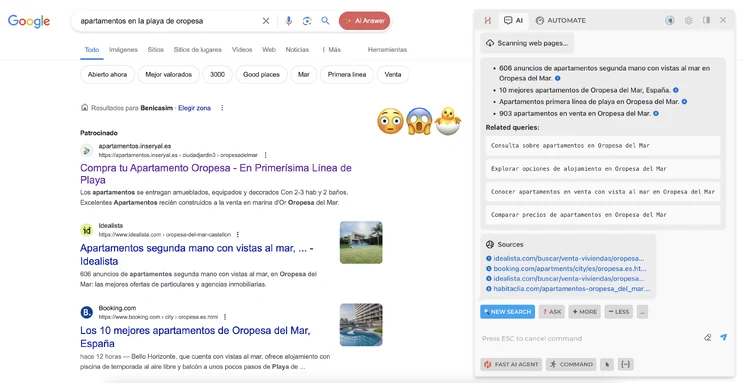Click the citation dot after 'Apartamentos primera línea' bullet

click(684, 102)
